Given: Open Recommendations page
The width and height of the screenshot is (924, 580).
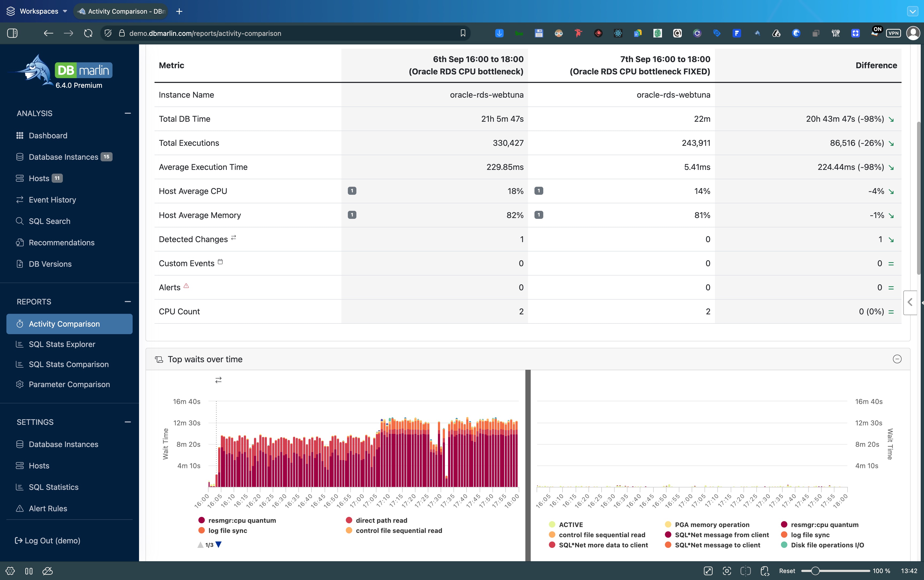Looking at the screenshot, I should click(55, 243).
